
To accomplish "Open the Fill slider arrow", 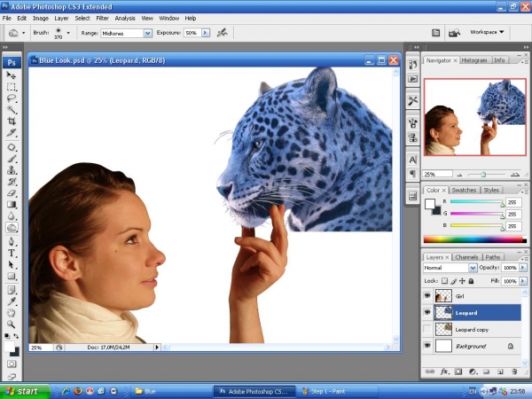I will (x=523, y=281).
